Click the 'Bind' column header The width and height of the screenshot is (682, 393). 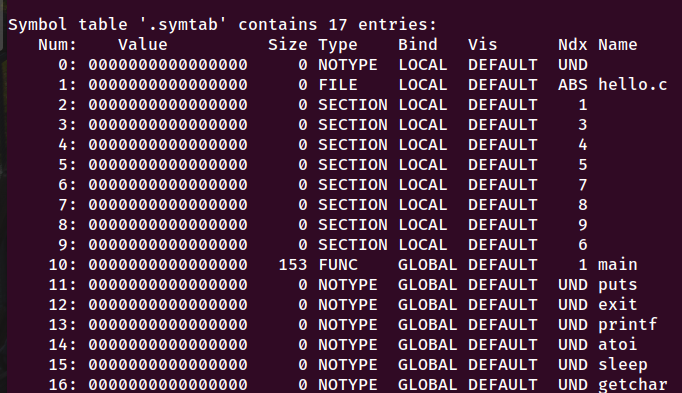[418, 45]
